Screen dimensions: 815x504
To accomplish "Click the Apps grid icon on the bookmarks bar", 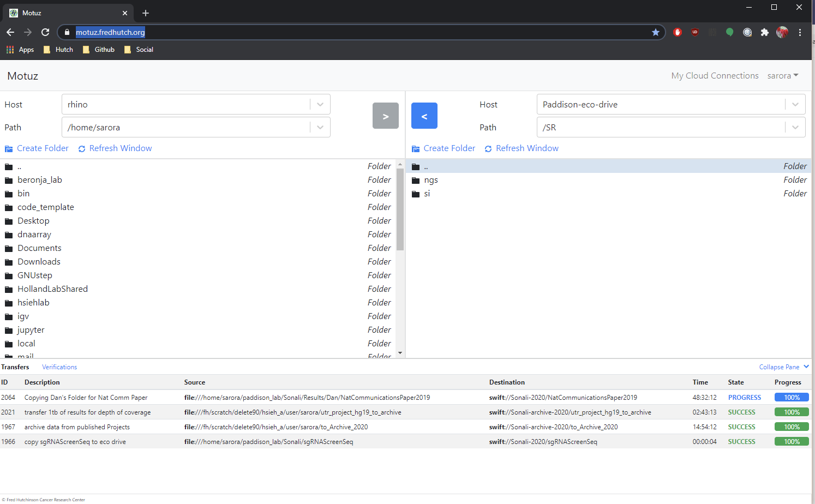I will coord(9,49).
